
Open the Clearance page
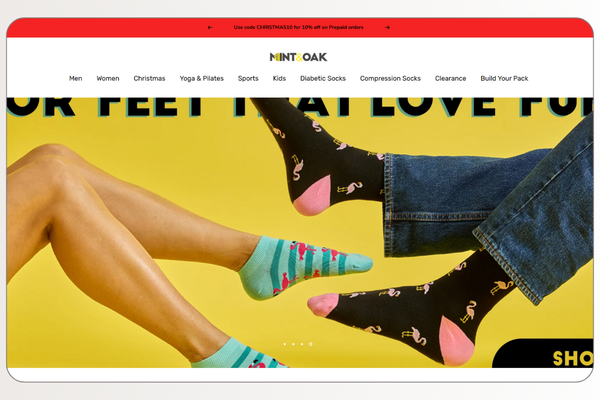[450, 78]
